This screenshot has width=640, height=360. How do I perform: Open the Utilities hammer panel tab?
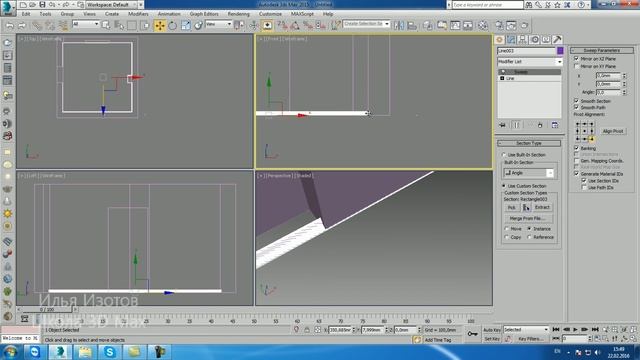point(558,39)
